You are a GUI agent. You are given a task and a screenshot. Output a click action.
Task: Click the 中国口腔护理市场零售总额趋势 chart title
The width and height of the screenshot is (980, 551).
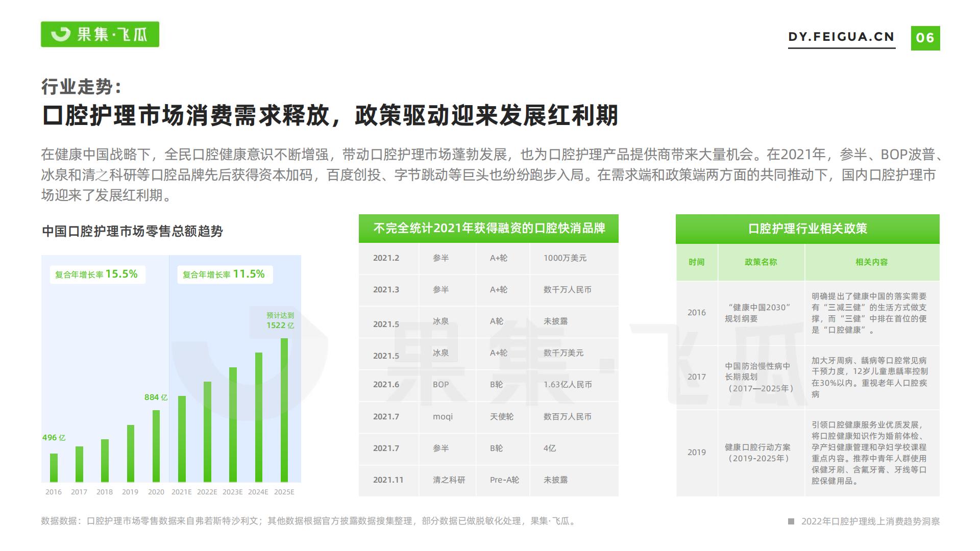pos(132,231)
